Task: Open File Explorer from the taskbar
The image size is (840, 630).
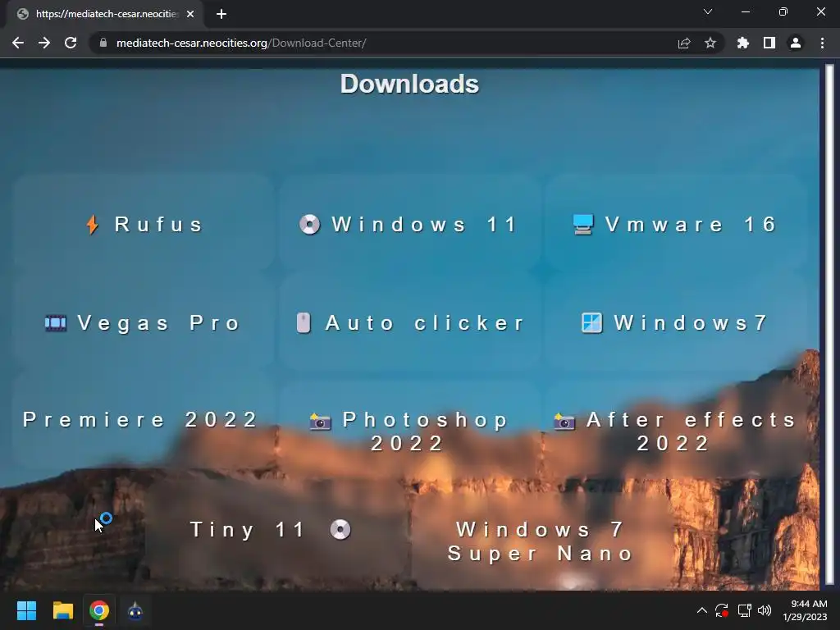Action: coord(62,610)
